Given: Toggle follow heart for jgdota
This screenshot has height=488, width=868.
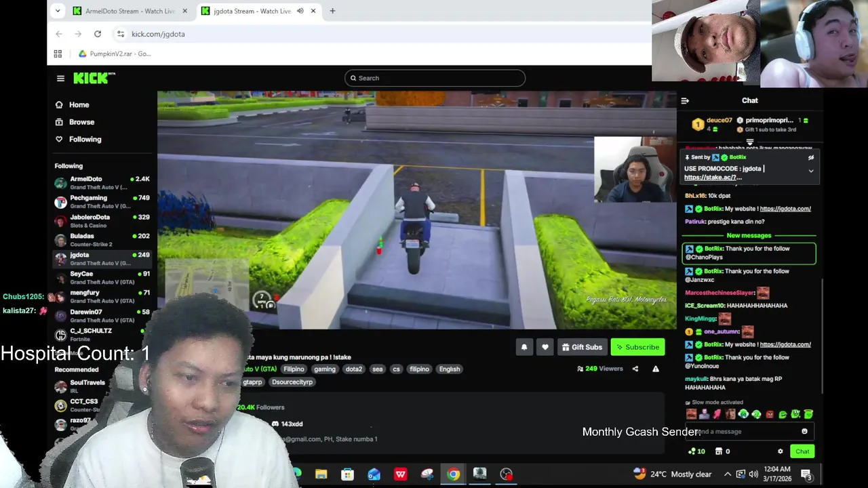Looking at the screenshot, I should coord(545,347).
